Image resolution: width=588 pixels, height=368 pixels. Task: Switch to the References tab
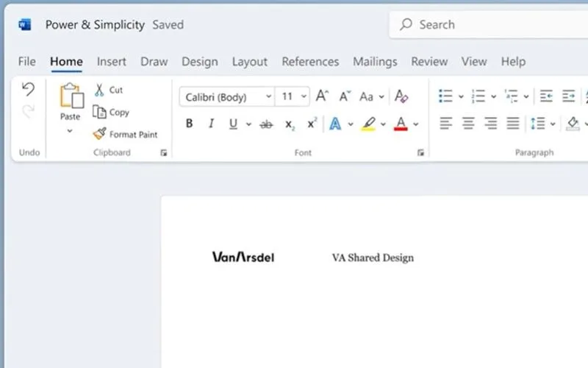click(310, 61)
